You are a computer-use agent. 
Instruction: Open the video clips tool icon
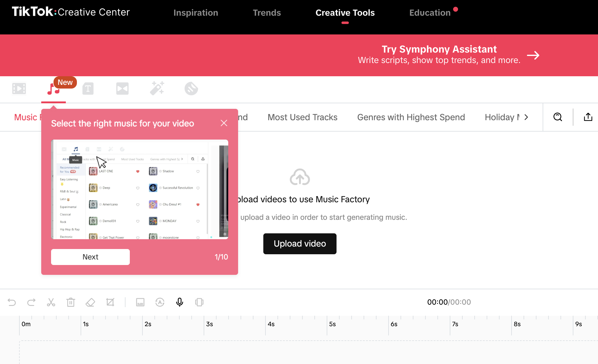tap(19, 89)
